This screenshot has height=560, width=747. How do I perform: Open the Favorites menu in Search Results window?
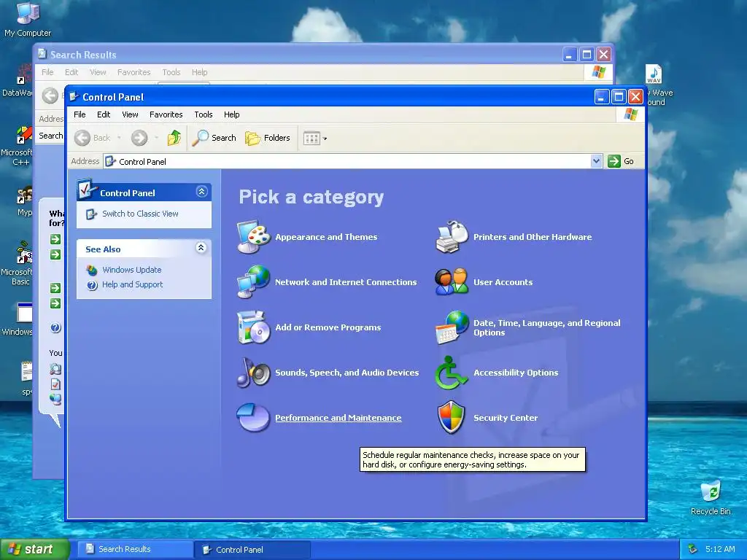click(134, 72)
